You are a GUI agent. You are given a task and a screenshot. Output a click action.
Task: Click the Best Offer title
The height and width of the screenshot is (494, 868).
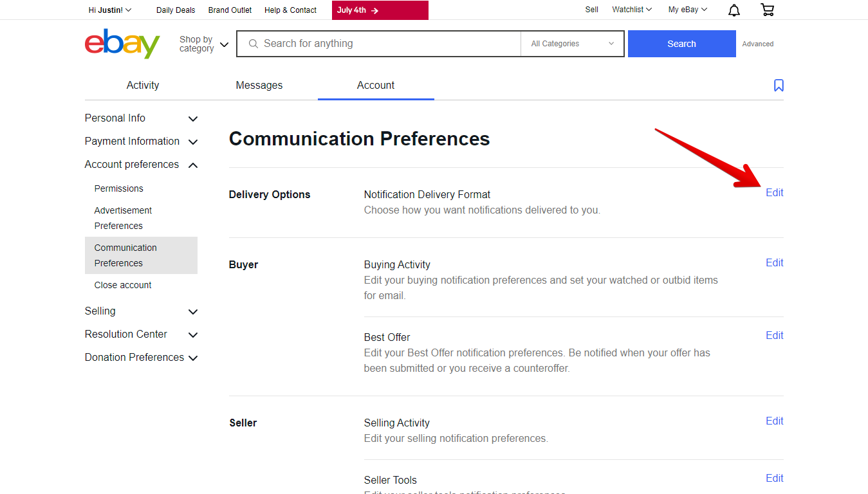click(x=387, y=338)
